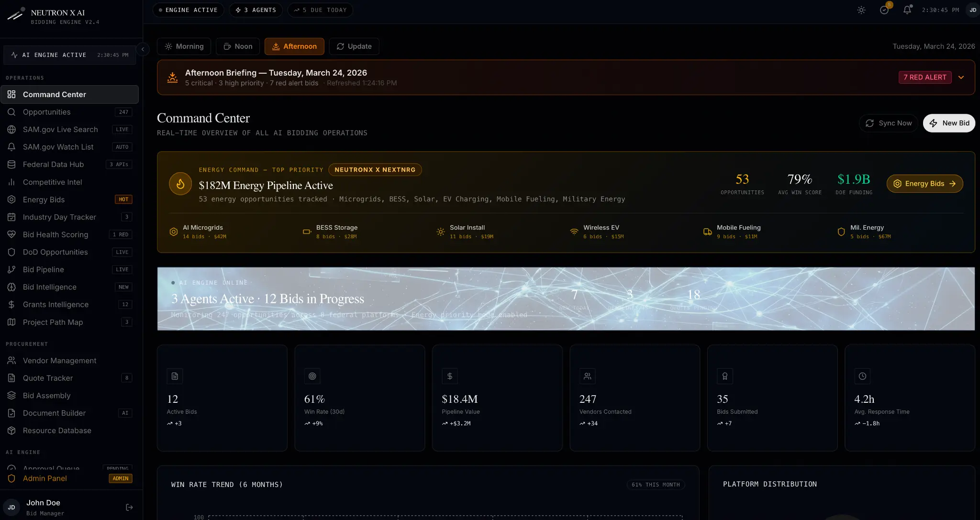Click the 7 RED ALERT badge

pos(924,77)
